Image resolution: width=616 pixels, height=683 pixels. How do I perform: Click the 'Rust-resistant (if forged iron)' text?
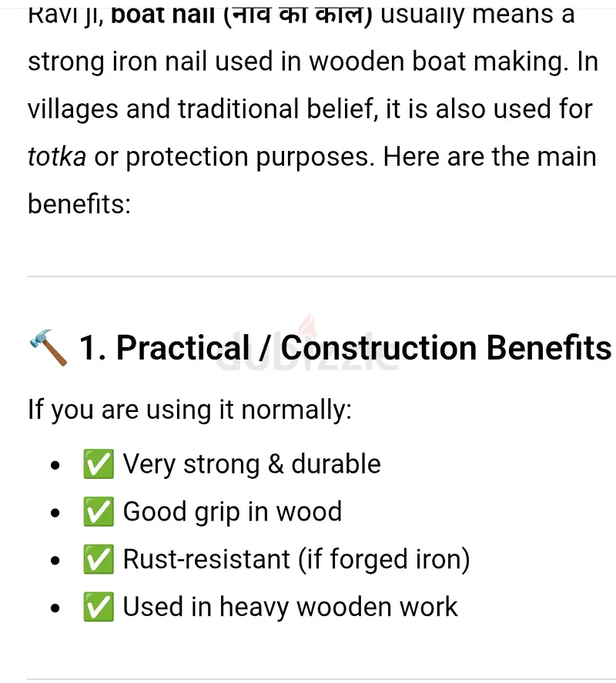(x=296, y=560)
